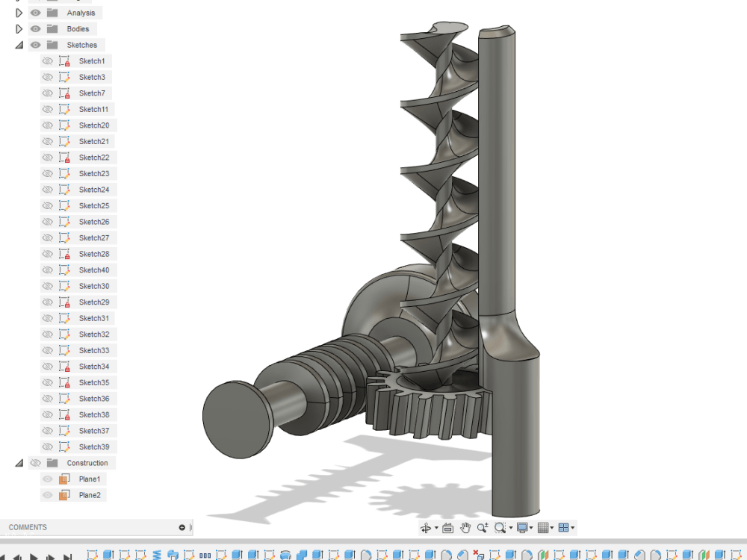The width and height of the screenshot is (747, 560).
Task: Activate the Pan tool
Action: 465,527
